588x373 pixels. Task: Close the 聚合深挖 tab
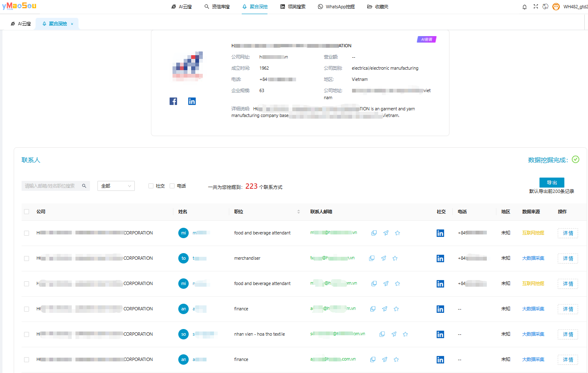click(72, 24)
